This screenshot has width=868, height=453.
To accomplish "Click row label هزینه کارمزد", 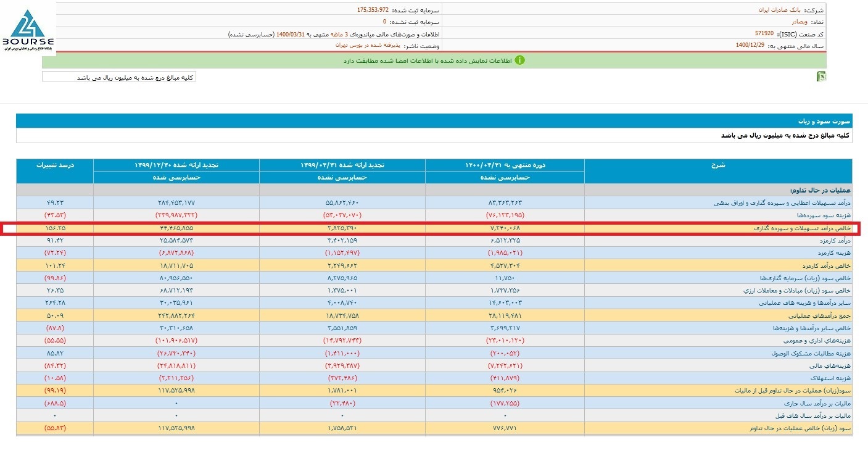I will coord(833,253).
